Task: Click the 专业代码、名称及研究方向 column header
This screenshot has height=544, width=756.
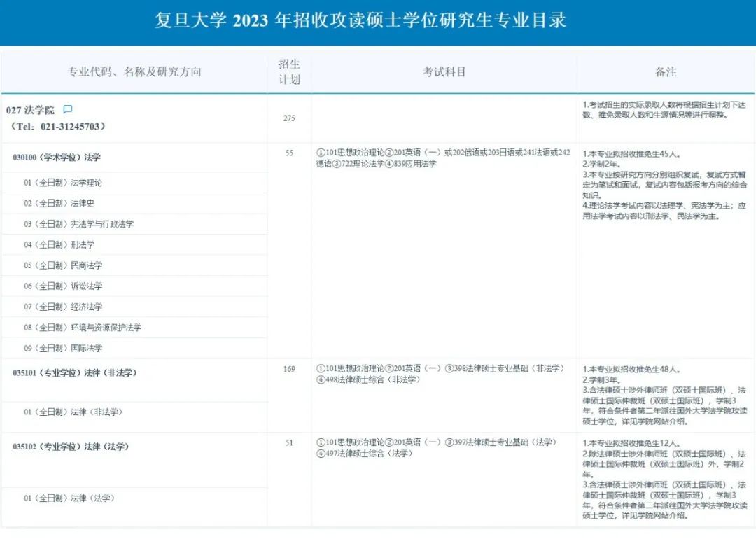Action: tap(134, 72)
